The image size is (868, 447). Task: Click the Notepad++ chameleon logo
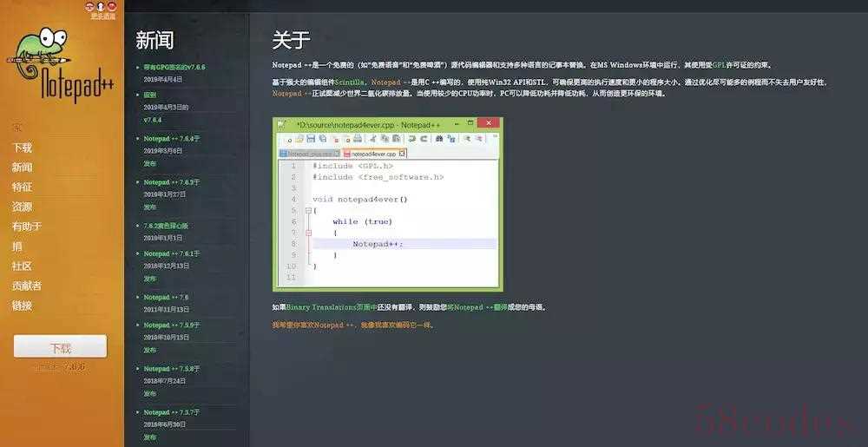pyautogui.click(x=61, y=65)
